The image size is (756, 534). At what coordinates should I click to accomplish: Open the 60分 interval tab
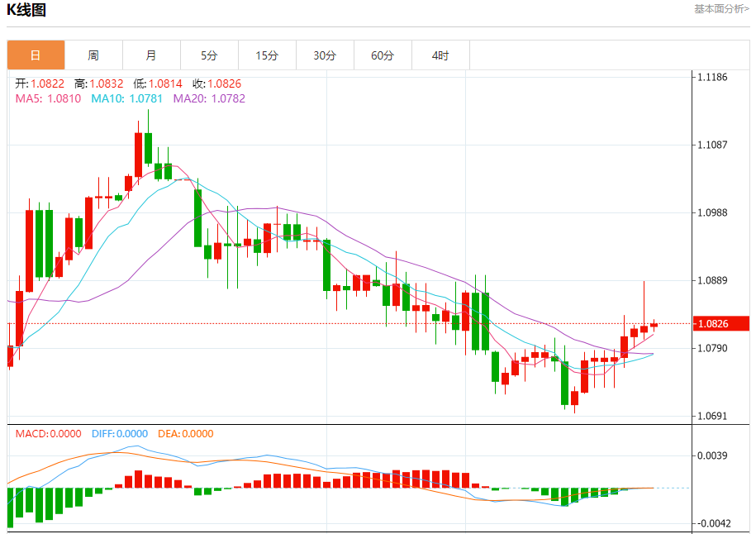[x=383, y=55]
